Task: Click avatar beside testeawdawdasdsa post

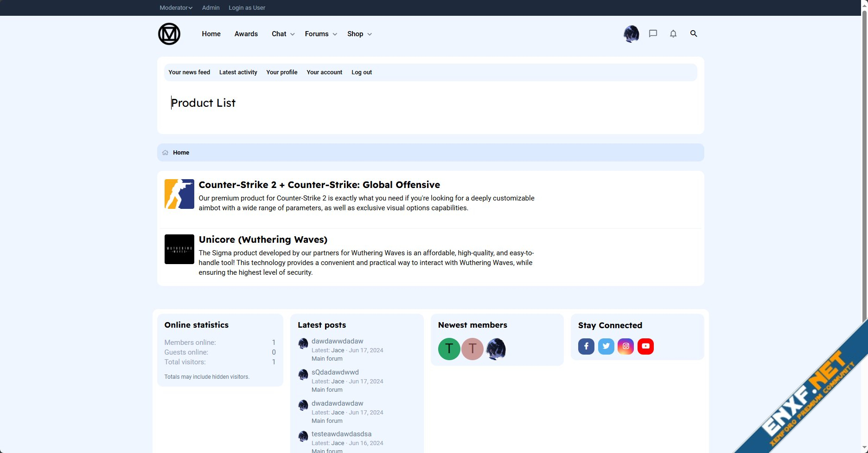Action: click(x=303, y=436)
